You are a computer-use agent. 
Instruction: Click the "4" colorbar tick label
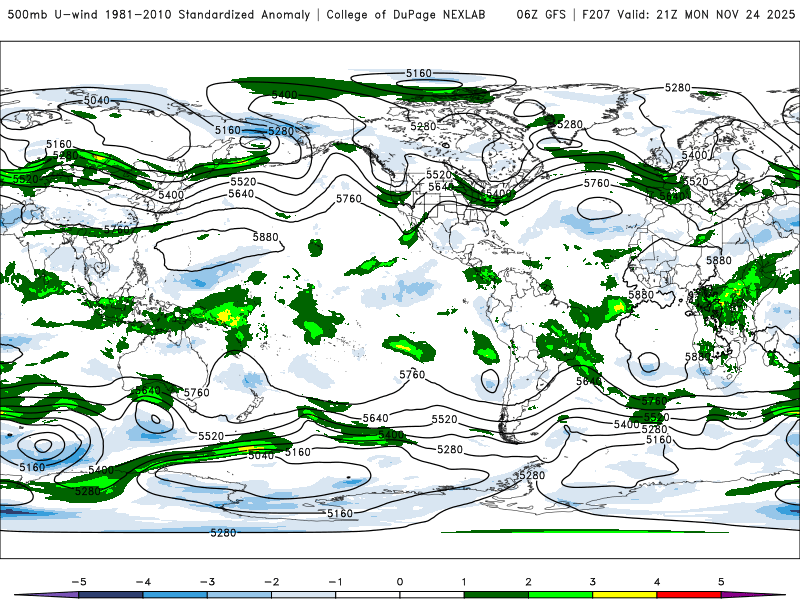point(657,582)
